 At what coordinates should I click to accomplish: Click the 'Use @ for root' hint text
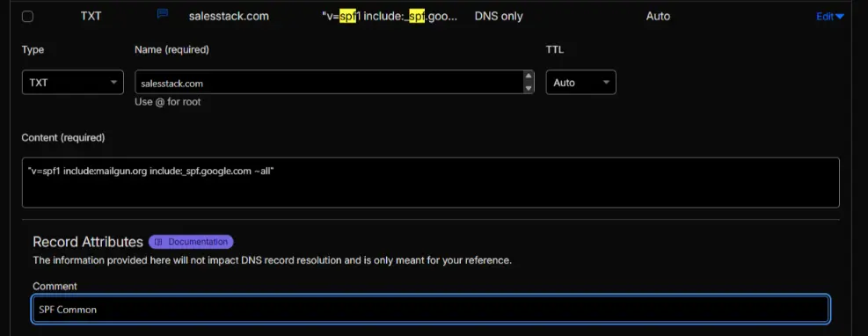point(168,102)
